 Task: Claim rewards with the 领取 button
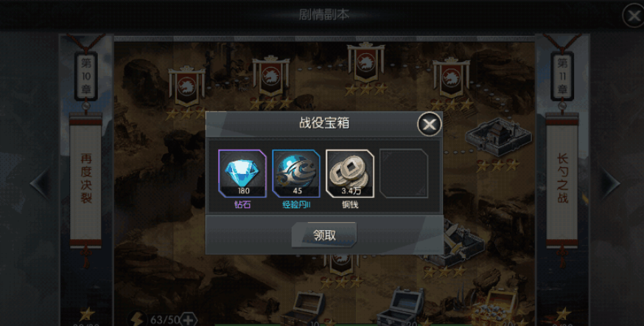(x=324, y=235)
